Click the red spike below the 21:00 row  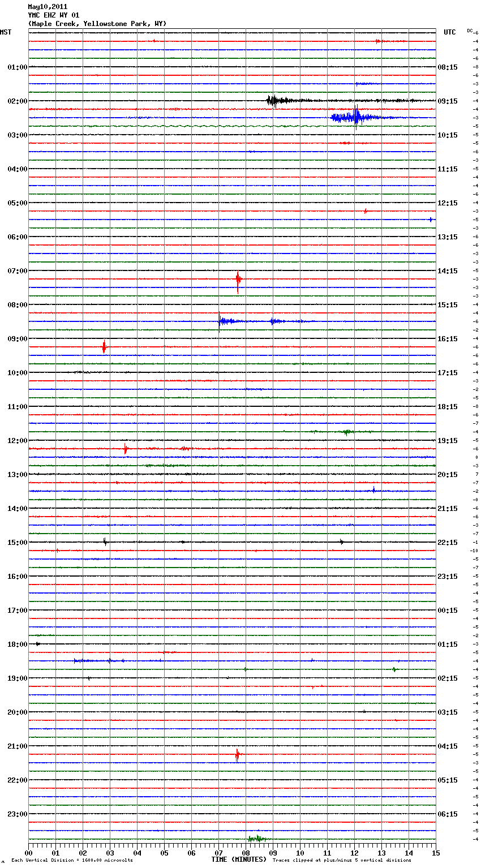(238, 754)
